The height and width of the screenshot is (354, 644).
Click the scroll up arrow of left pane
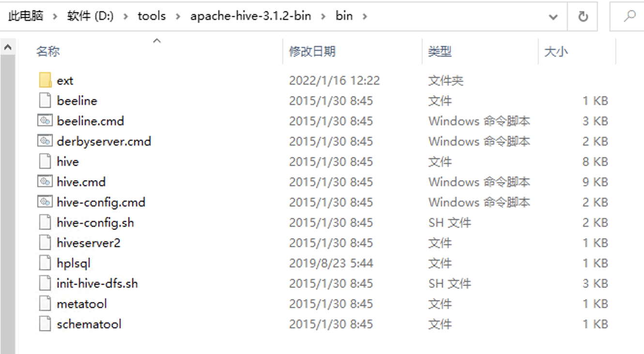coord(8,47)
